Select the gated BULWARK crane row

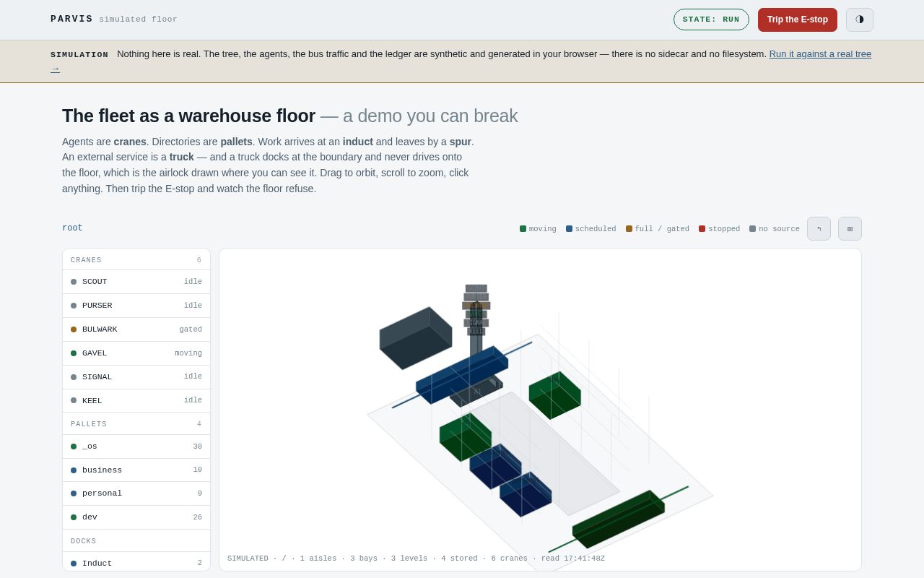(x=136, y=329)
